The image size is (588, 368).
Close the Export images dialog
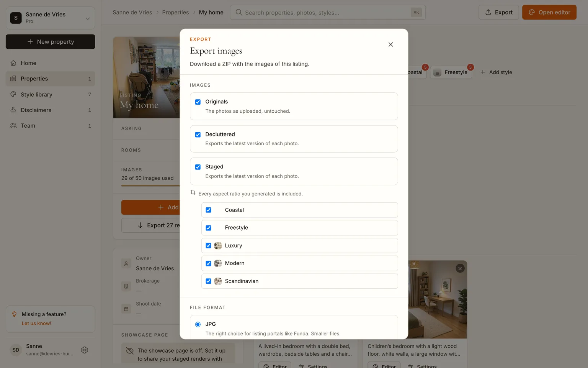[x=390, y=44]
